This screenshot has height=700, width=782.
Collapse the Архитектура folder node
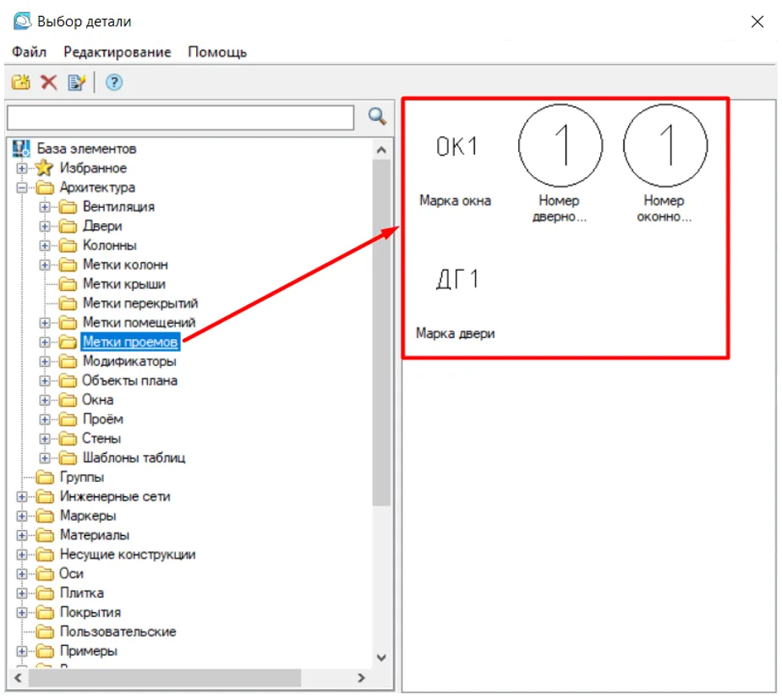(x=22, y=188)
